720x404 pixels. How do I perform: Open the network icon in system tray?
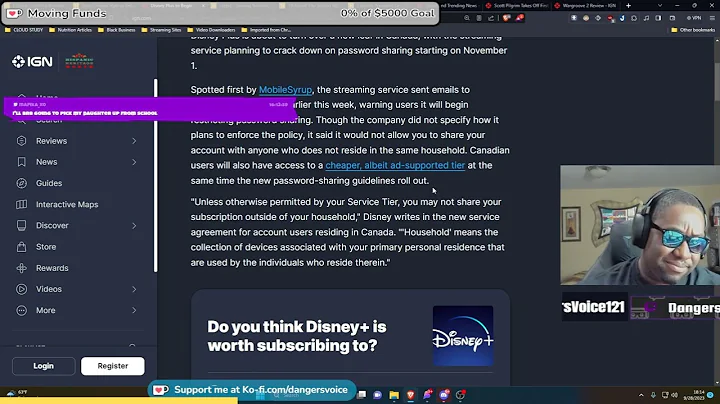coord(664,395)
